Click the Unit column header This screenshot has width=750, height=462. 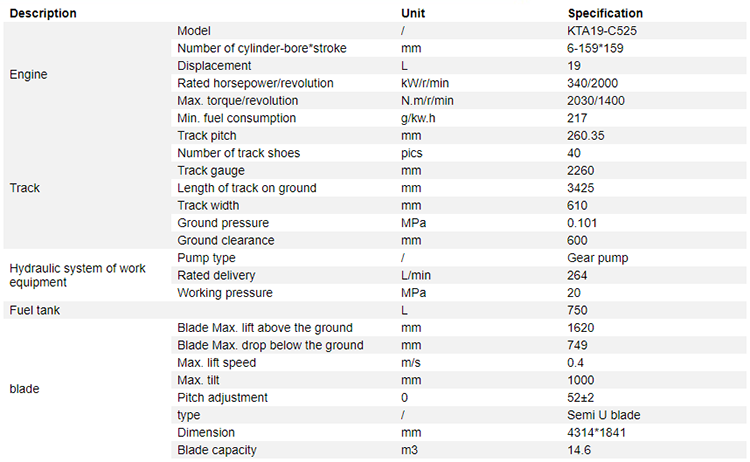[413, 13]
